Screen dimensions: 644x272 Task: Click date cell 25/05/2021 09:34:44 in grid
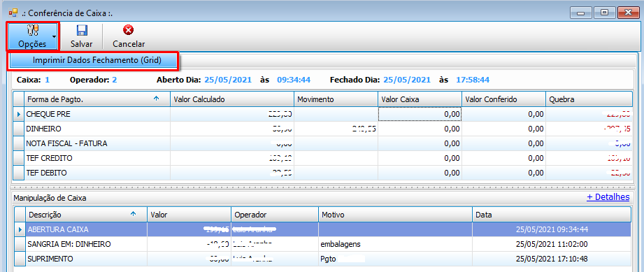pyautogui.click(x=552, y=229)
